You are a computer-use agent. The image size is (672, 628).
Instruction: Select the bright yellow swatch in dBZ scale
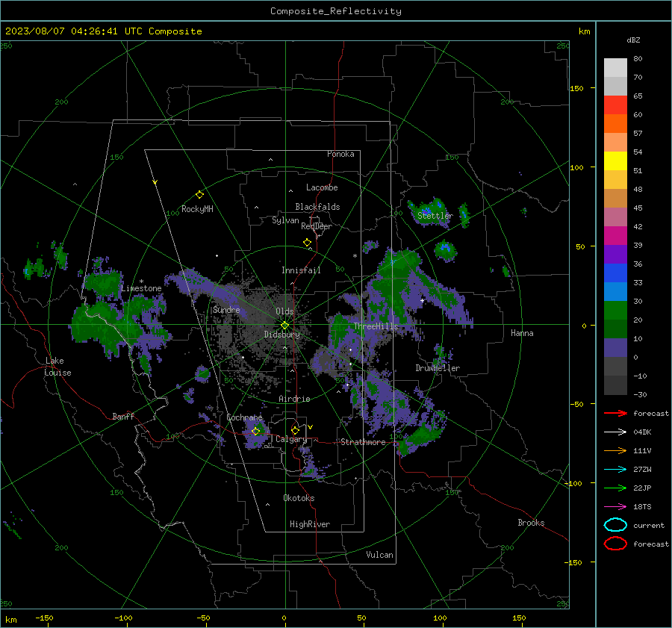pyautogui.click(x=615, y=161)
